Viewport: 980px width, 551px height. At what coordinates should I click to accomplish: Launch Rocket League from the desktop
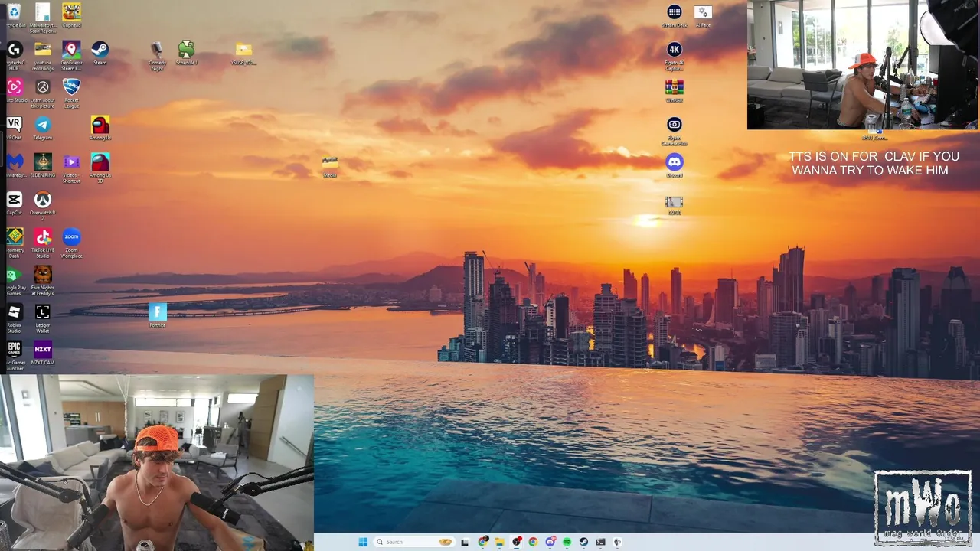pos(71,91)
